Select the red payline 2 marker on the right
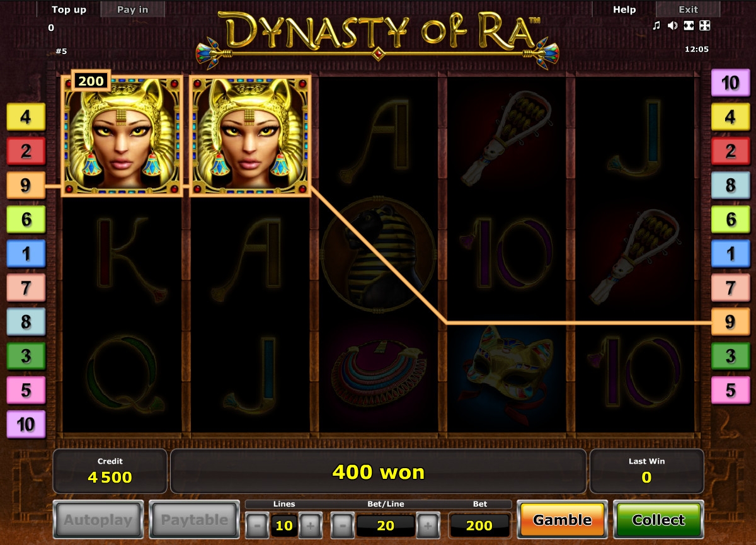Screen dimensions: 756x545 pos(730,151)
